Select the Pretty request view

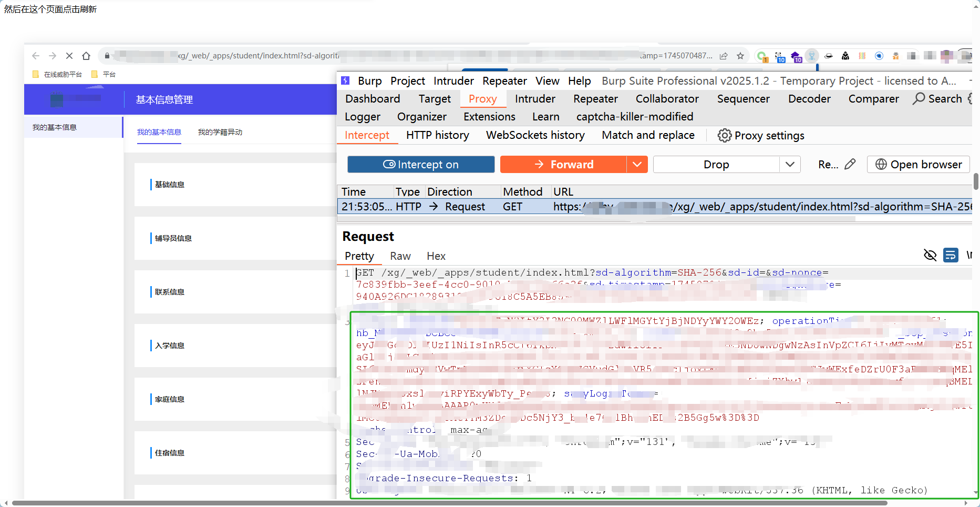pyautogui.click(x=359, y=256)
